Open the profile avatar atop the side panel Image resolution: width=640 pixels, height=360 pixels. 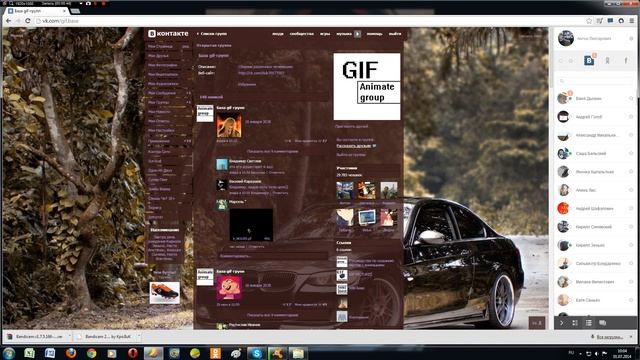click(566, 38)
